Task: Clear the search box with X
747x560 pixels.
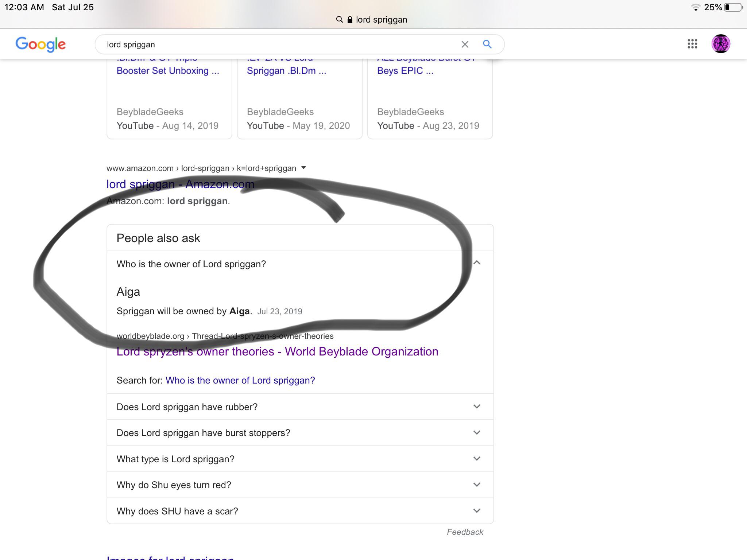Action: tap(465, 44)
